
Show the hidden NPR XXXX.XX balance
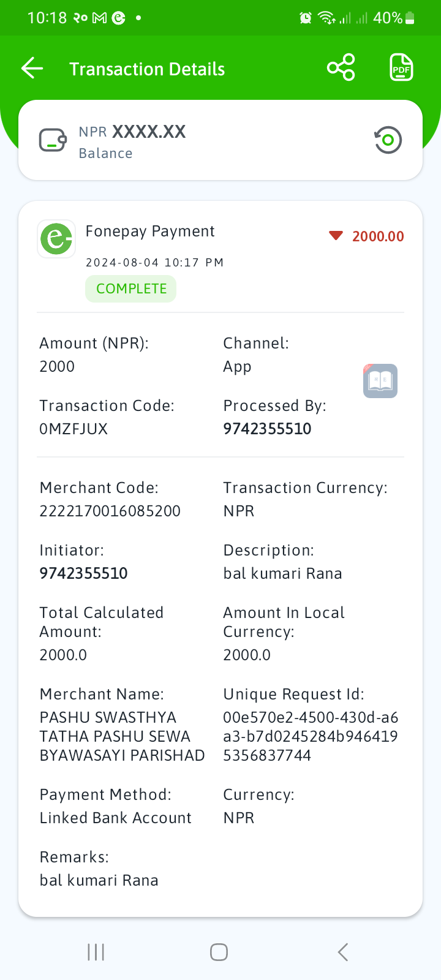[x=132, y=132]
